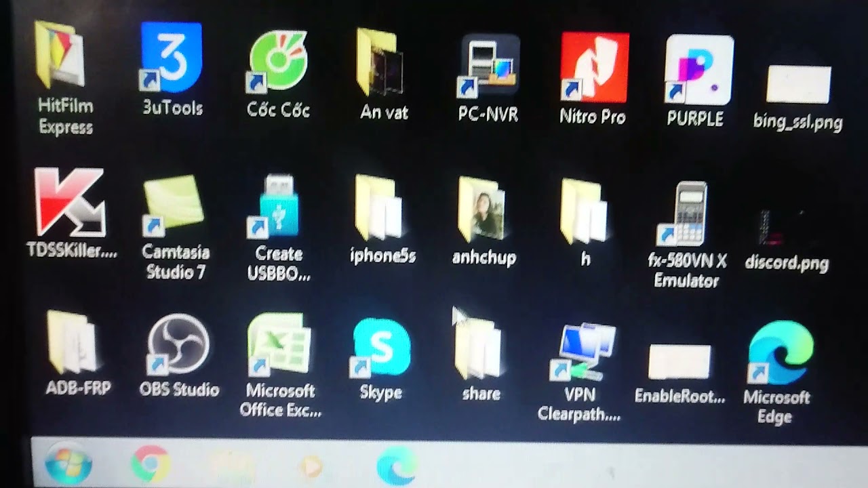Select the An vat folder
Viewport: 868px width, 488px height.
pos(381,62)
